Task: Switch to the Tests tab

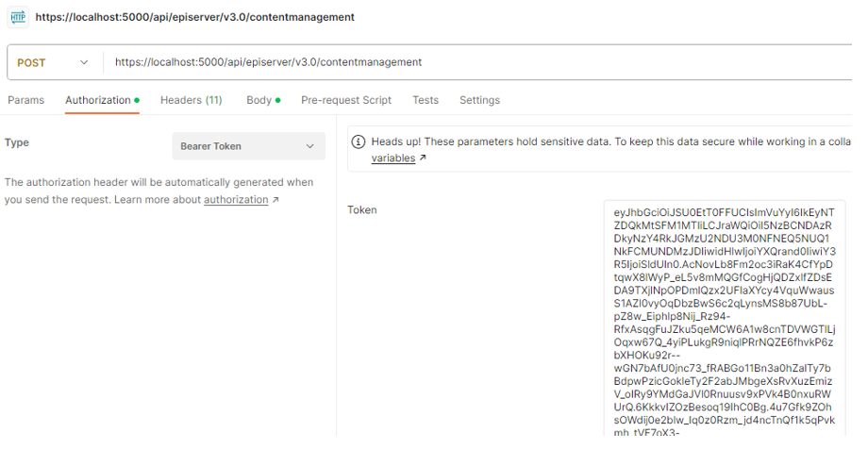Action: click(425, 100)
